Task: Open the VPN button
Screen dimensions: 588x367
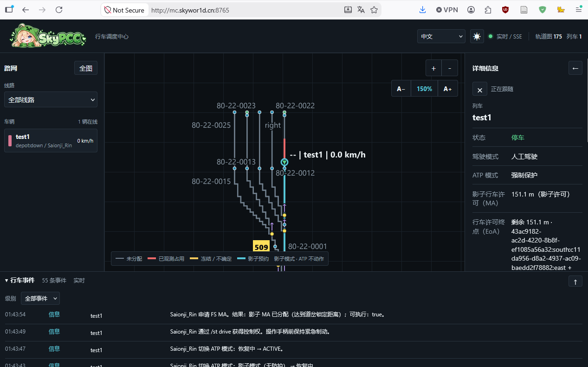Action: (x=447, y=10)
